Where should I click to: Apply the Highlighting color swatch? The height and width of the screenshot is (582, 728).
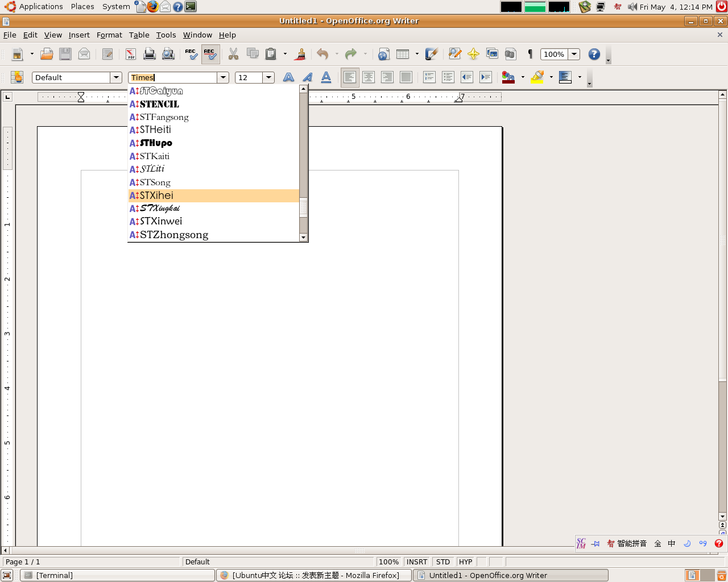537,77
